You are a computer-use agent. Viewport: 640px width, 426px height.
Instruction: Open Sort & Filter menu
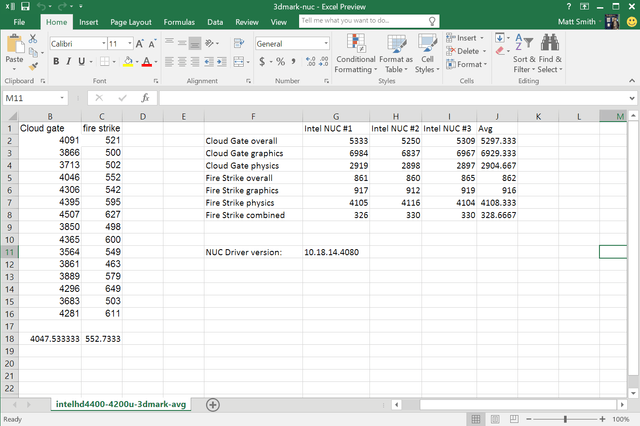pyautogui.click(x=524, y=53)
